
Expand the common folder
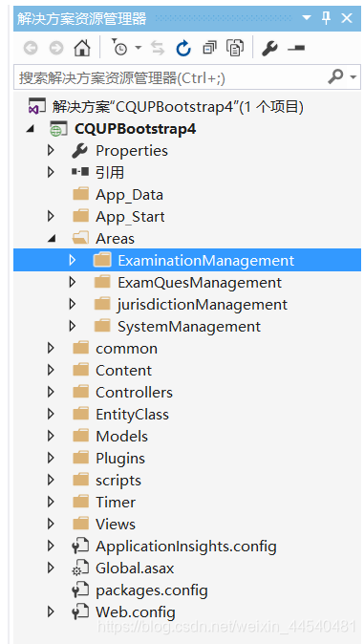pyautogui.click(x=51, y=349)
